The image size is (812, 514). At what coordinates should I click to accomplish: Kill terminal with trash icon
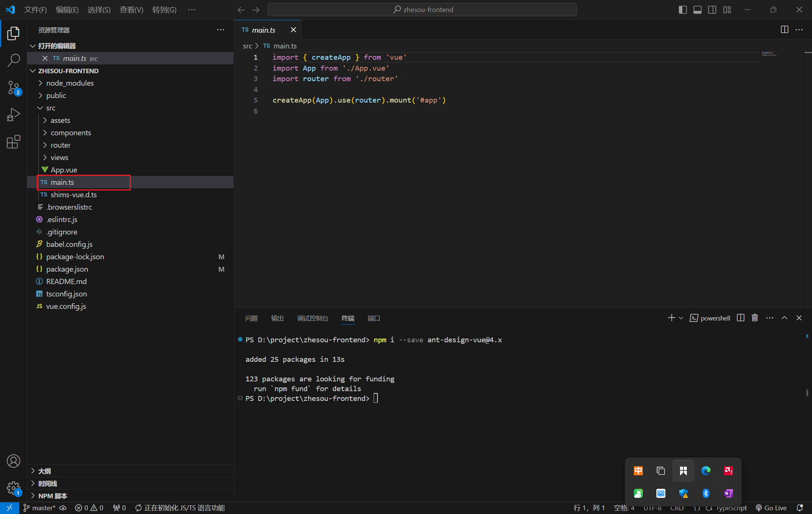click(x=755, y=318)
